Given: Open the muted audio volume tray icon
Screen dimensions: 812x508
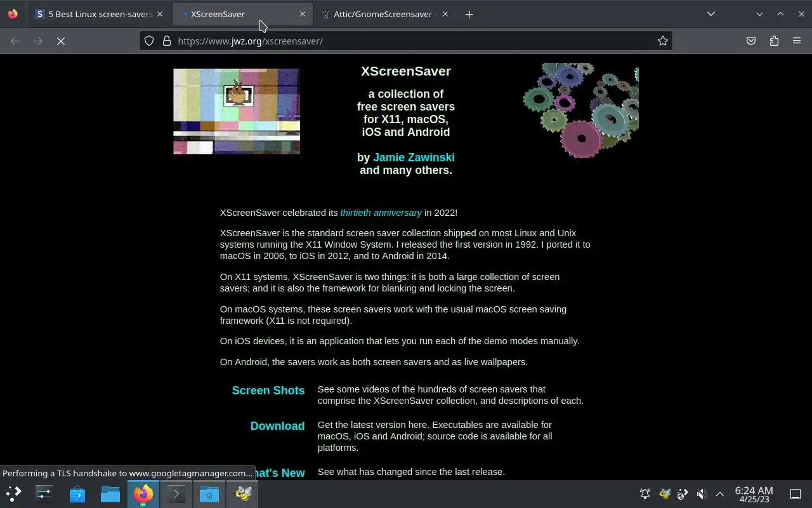Looking at the screenshot, I should click(702, 493).
